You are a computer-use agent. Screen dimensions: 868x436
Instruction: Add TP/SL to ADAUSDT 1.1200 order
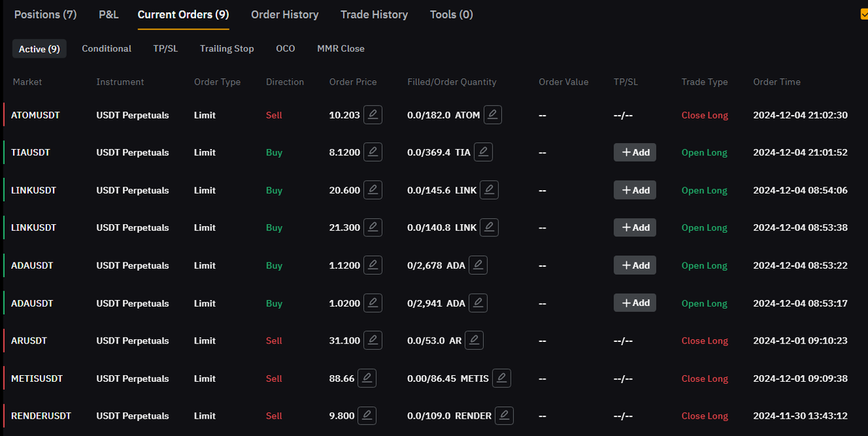635,265
